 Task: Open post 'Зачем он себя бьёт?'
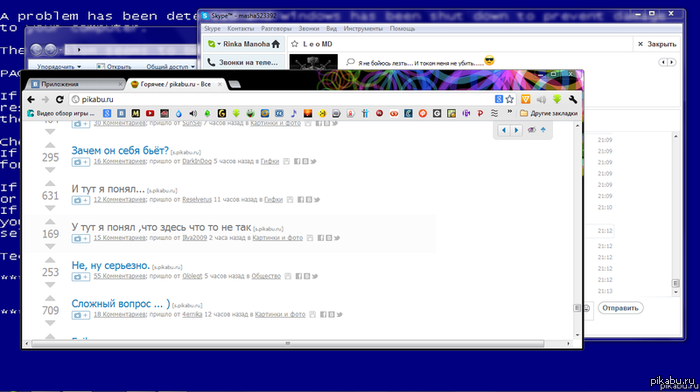point(120,150)
